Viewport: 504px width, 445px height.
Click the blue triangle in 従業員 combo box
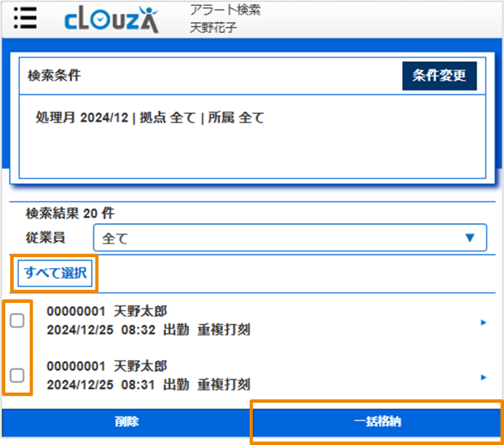470,237
